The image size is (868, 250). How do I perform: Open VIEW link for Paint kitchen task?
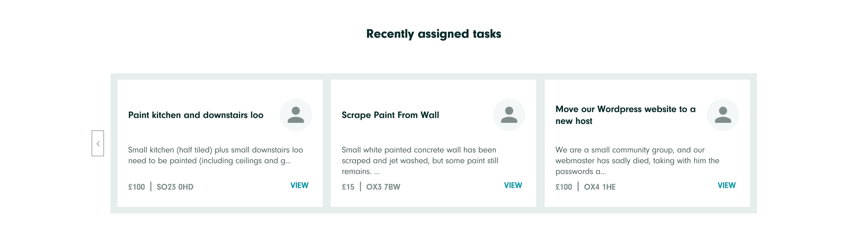(x=299, y=185)
